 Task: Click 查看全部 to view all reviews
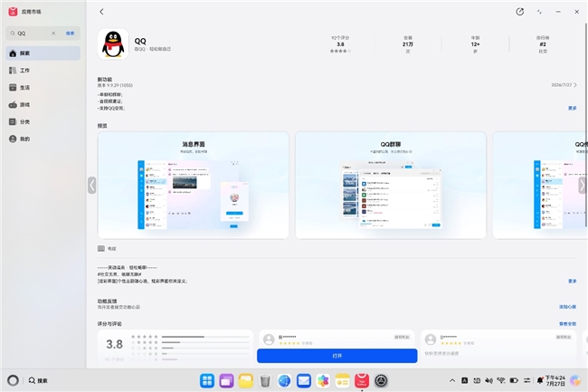pos(567,324)
